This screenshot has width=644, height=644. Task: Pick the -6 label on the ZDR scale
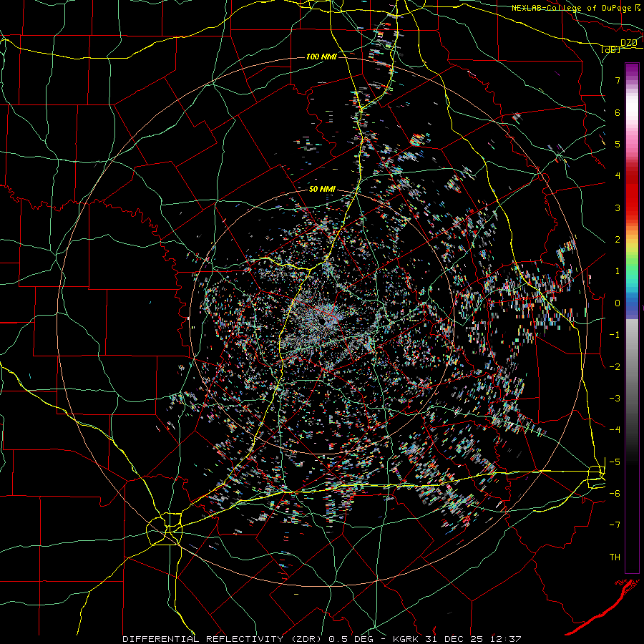(x=615, y=493)
